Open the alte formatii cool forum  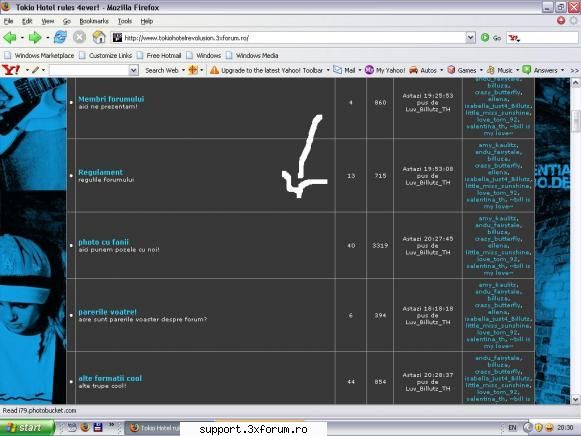pos(110,378)
